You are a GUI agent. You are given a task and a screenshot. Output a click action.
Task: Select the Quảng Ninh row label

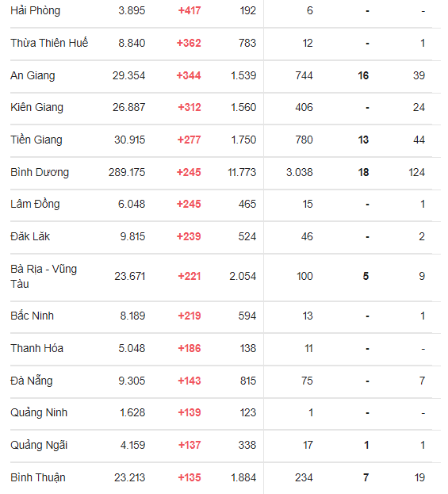[39, 413]
